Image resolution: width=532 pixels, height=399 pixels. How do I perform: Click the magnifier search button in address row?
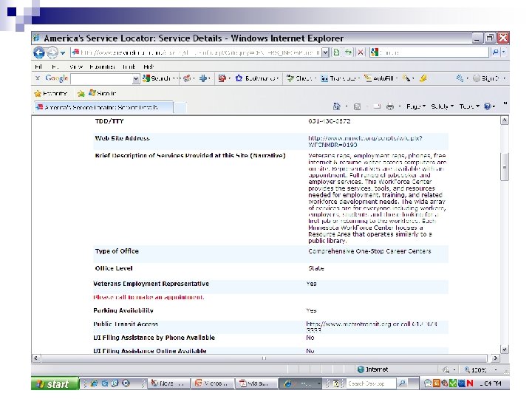495,52
